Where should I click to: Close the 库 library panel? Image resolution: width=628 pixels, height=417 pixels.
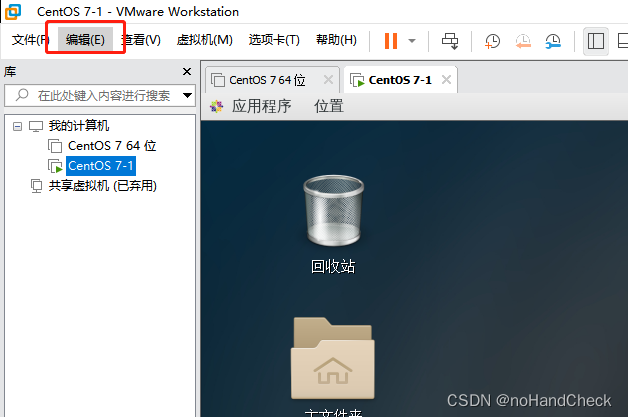click(187, 71)
